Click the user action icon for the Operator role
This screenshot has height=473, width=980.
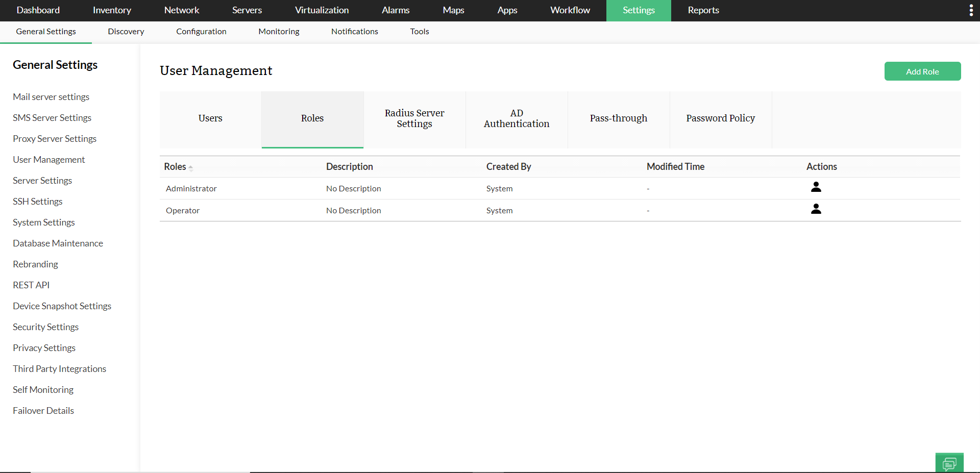[816, 208]
